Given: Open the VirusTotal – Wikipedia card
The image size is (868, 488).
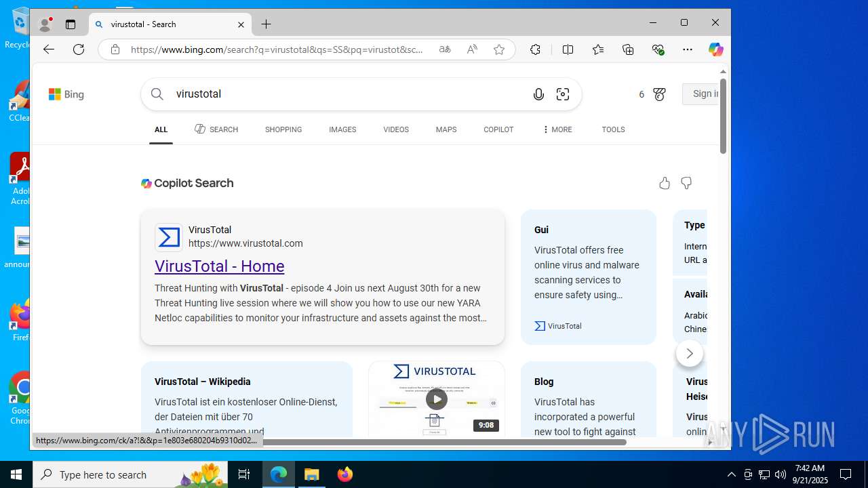Looking at the screenshot, I should tap(247, 399).
